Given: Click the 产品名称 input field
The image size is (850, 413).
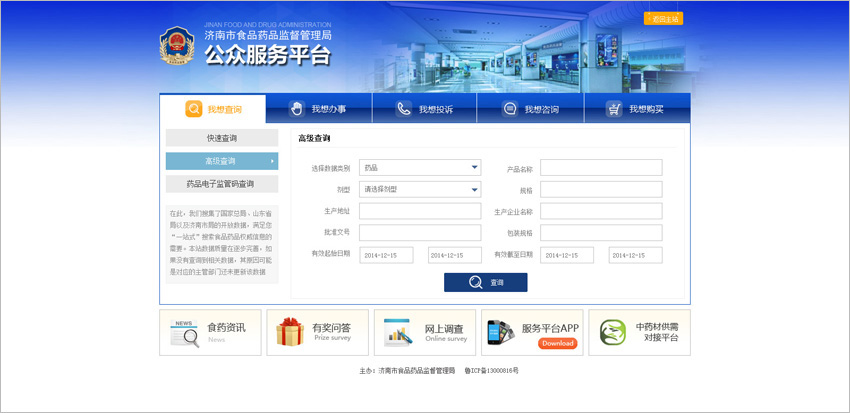Looking at the screenshot, I should tap(601, 168).
